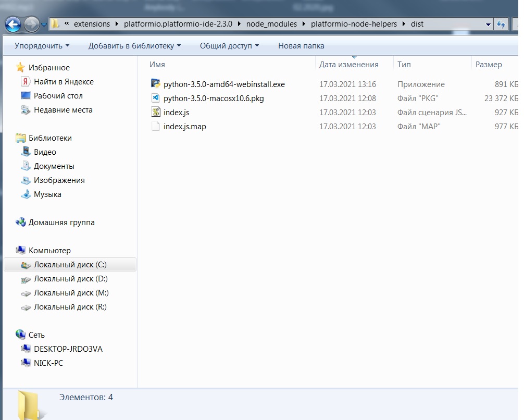Click the Файл сценария JS... type cell
524x420 pixels.
point(432,113)
